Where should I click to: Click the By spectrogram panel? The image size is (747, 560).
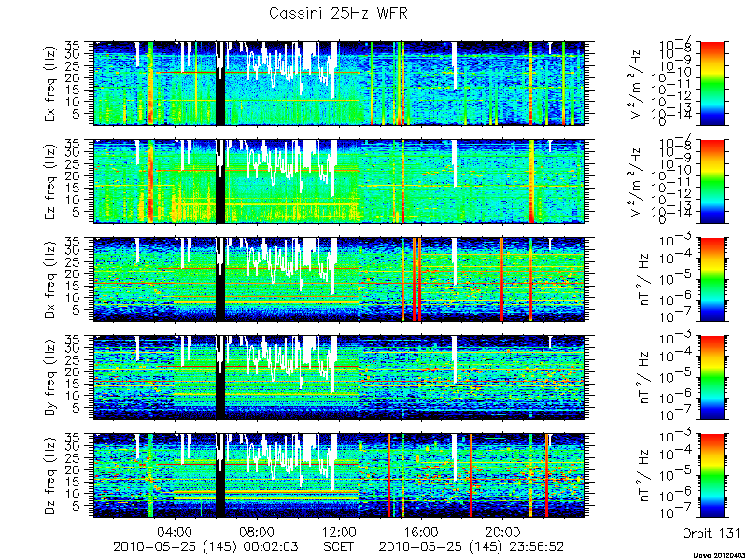(x=339, y=378)
